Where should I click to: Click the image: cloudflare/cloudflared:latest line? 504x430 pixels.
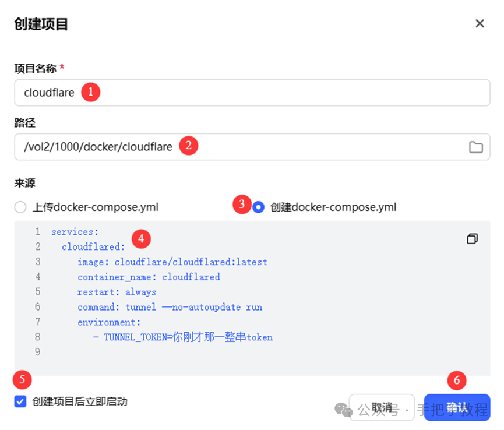click(172, 262)
